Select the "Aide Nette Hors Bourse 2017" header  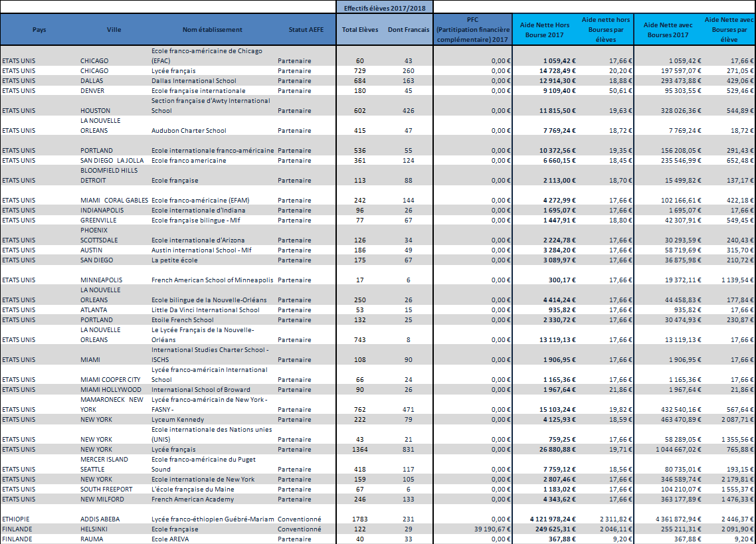(546, 30)
